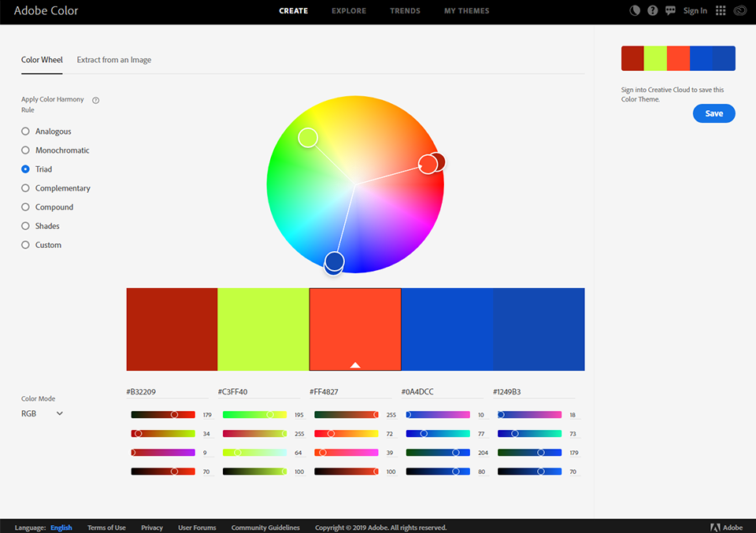The width and height of the screenshot is (756, 533).
Task: Select the Analogous harmony rule
Action: pos(24,131)
